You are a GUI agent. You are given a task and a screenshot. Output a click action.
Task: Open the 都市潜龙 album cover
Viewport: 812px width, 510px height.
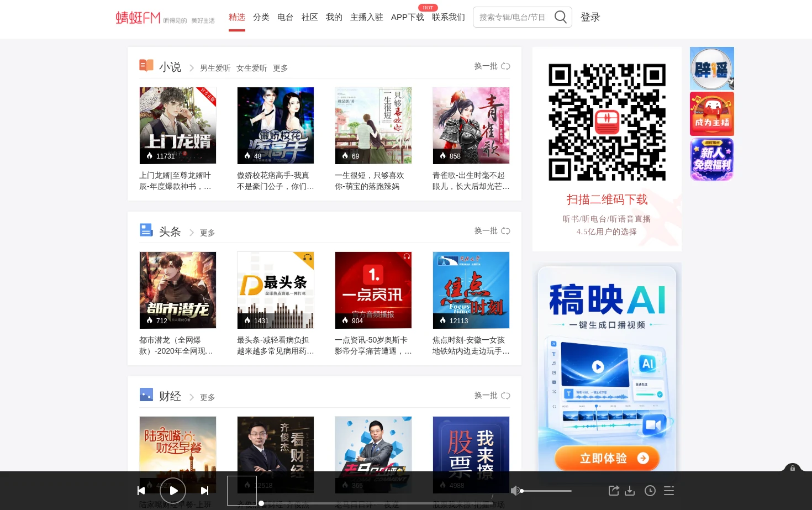click(178, 290)
